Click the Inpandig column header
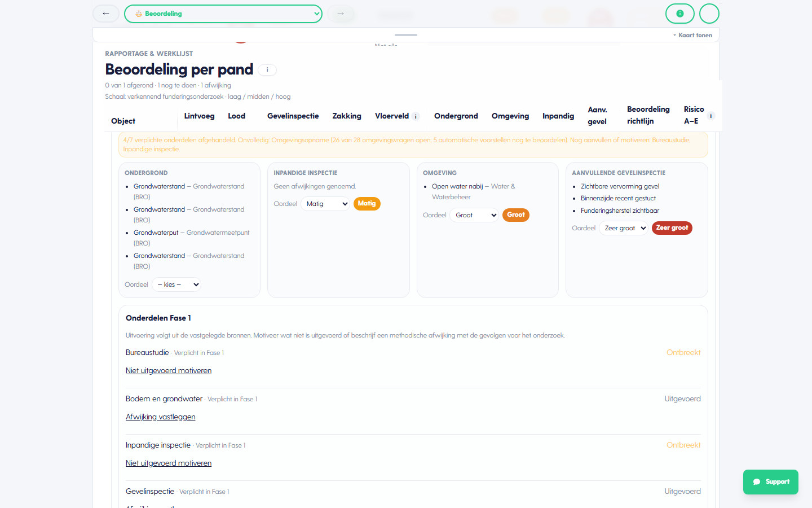This screenshot has width=812, height=508. tap(558, 116)
